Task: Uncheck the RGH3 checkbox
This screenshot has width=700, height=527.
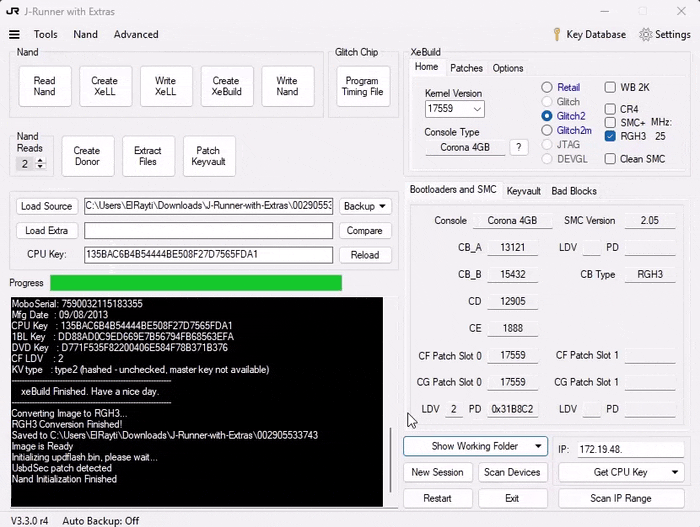Action: click(x=610, y=136)
